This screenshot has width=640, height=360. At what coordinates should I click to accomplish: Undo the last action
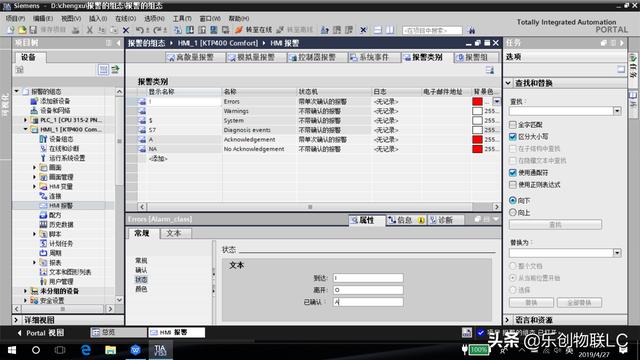tap(140, 30)
